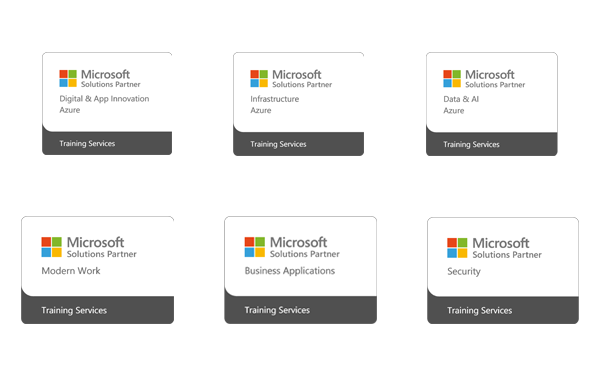The image size is (600, 371).
Task: Click 'Azure' under Data & AI
Action: tap(454, 111)
